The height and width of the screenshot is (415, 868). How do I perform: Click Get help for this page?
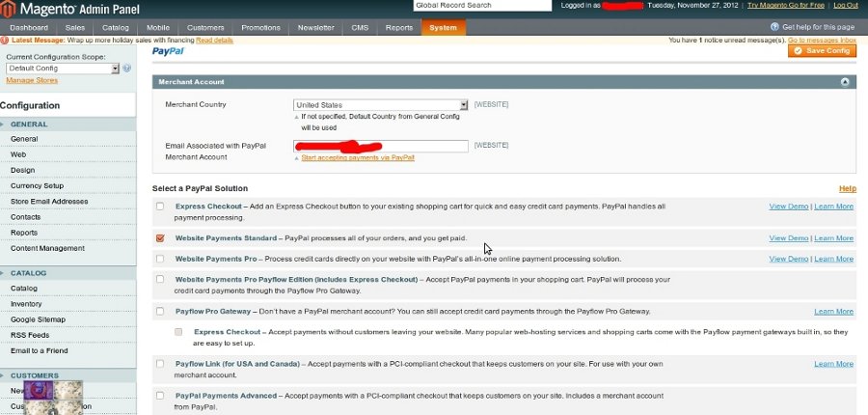[x=818, y=27]
